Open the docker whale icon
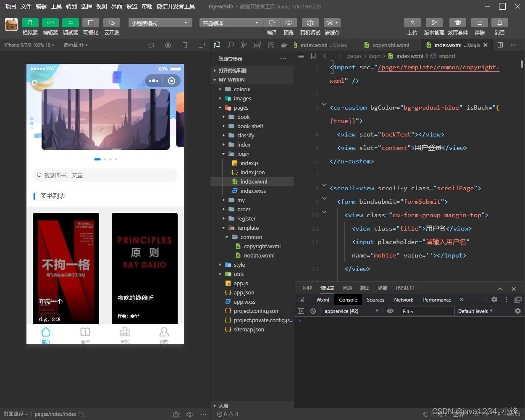Image resolution: width=525 pixels, height=420 pixels. click(284, 45)
